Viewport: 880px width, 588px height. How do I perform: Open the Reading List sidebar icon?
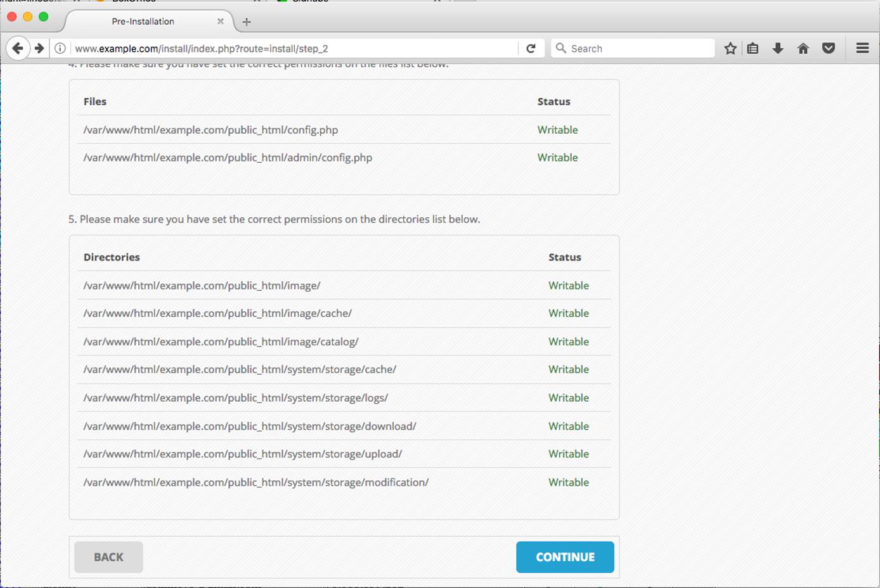[753, 48]
